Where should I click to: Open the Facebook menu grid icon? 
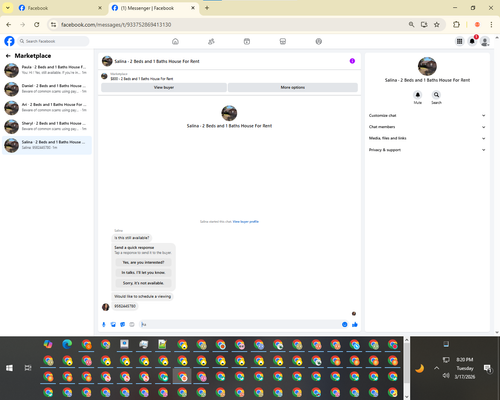[x=459, y=41]
